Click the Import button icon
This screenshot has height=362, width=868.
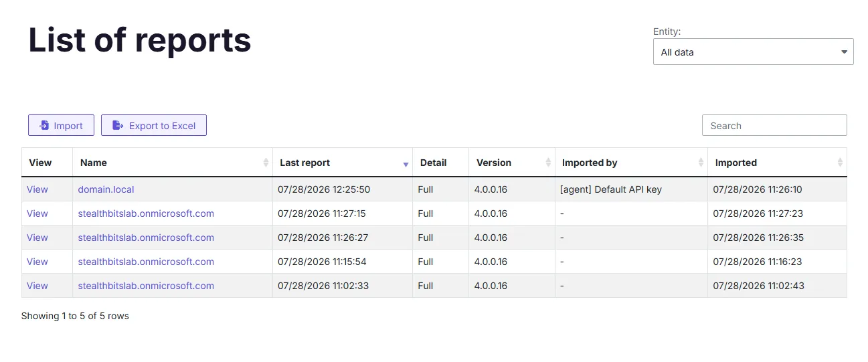[44, 125]
